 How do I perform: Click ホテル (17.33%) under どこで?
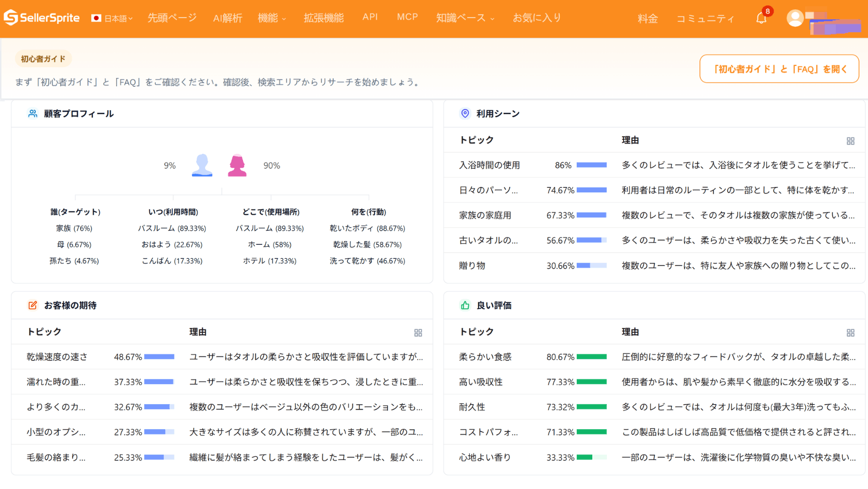pyautogui.click(x=269, y=261)
